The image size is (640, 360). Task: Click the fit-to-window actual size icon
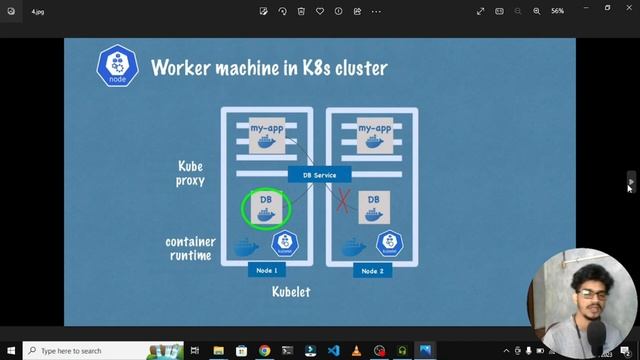[x=499, y=11]
